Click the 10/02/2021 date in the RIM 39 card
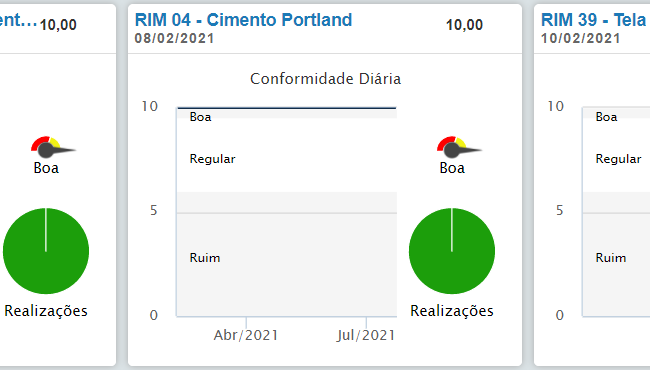Viewport: 650px width, 370px height. coord(580,39)
